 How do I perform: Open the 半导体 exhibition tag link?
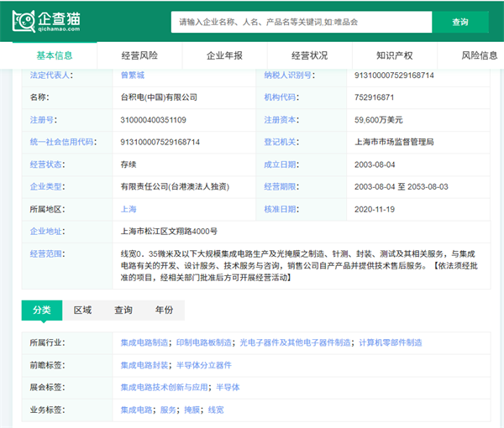click(228, 387)
